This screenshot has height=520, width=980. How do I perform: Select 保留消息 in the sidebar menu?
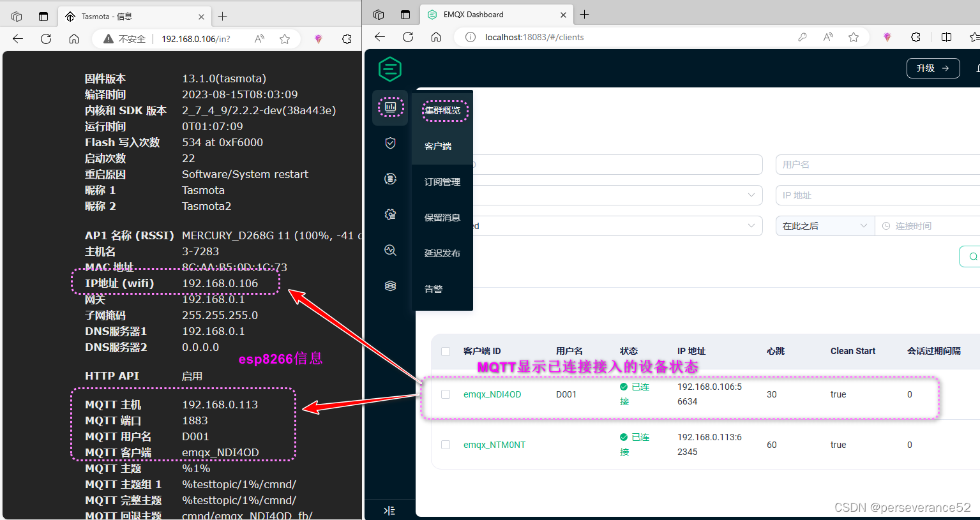pos(442,218)
